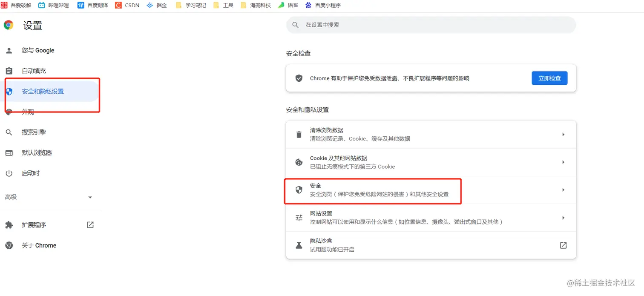Open the 掘金 bookmark

[x=157, y=6]
